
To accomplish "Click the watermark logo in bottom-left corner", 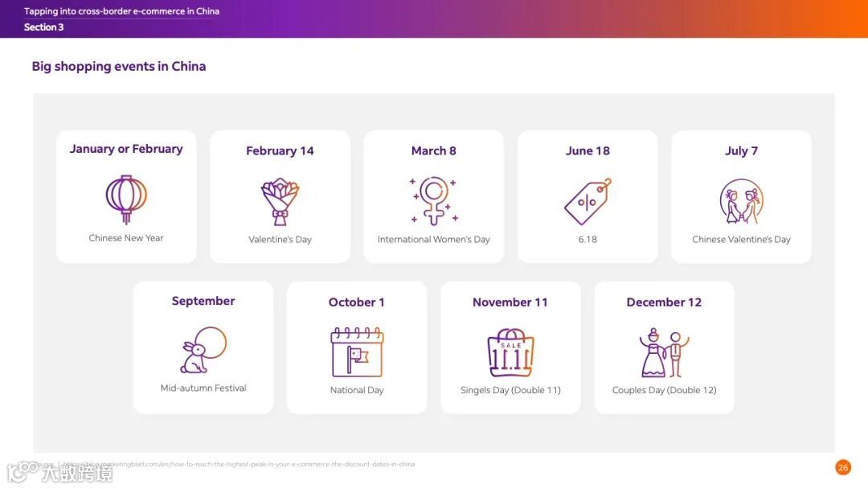I will (x=59, y=473).
